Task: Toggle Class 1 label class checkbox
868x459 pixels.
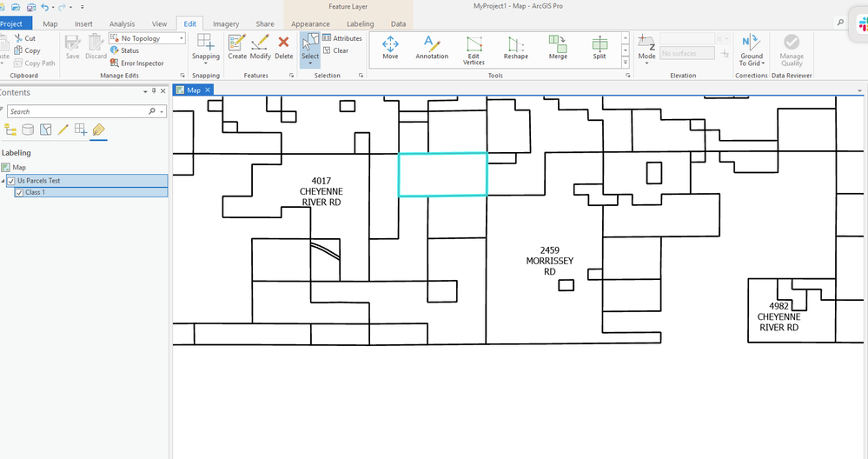Action: [19, 193]
